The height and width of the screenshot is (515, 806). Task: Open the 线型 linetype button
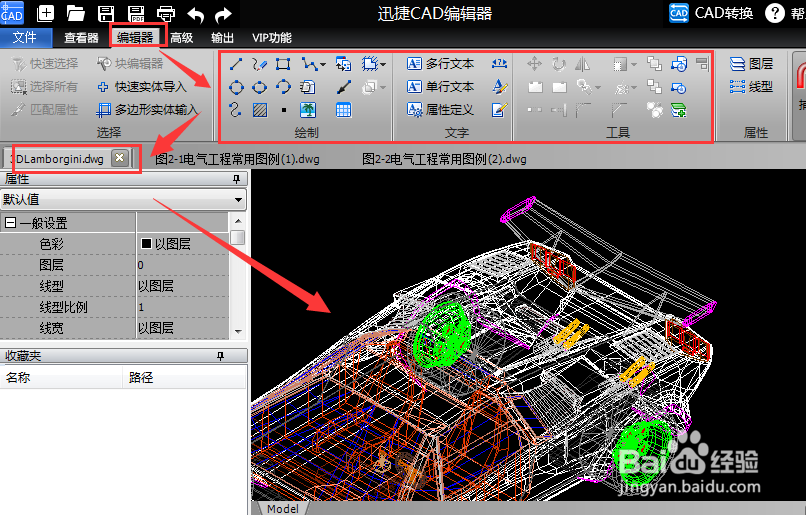751,87
